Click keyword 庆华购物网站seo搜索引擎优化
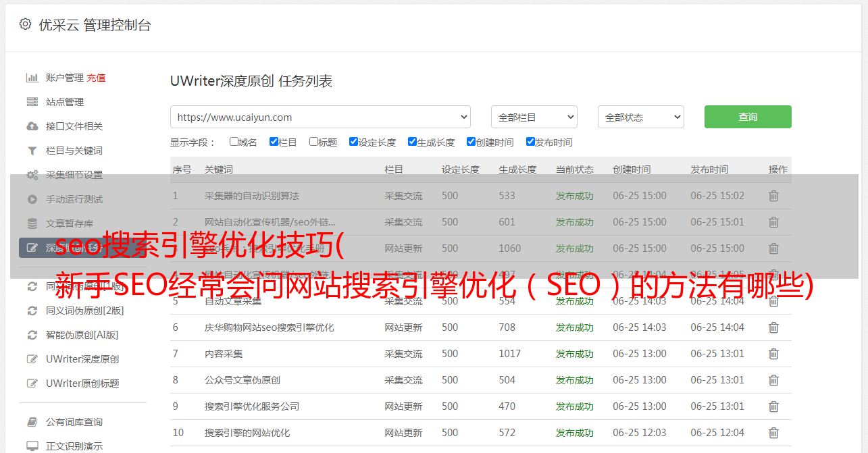The height and width of the screenshot is (453, 868). click(x=270, y=327)
